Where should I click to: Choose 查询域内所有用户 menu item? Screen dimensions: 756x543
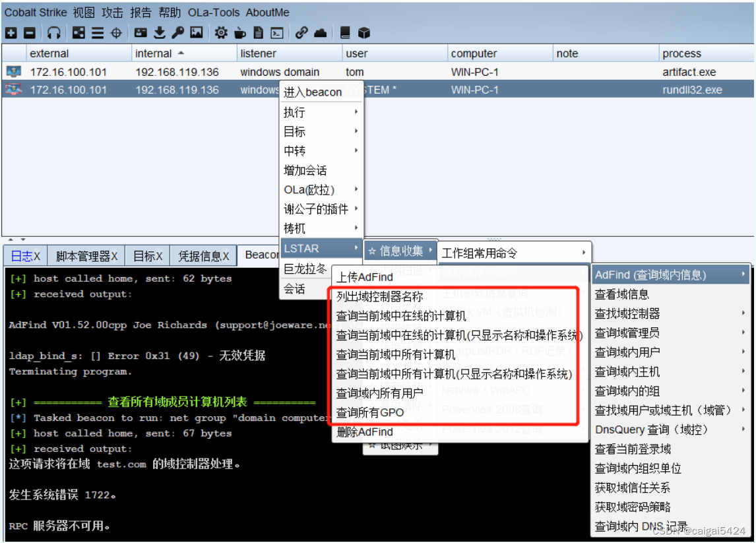point(460,393)
